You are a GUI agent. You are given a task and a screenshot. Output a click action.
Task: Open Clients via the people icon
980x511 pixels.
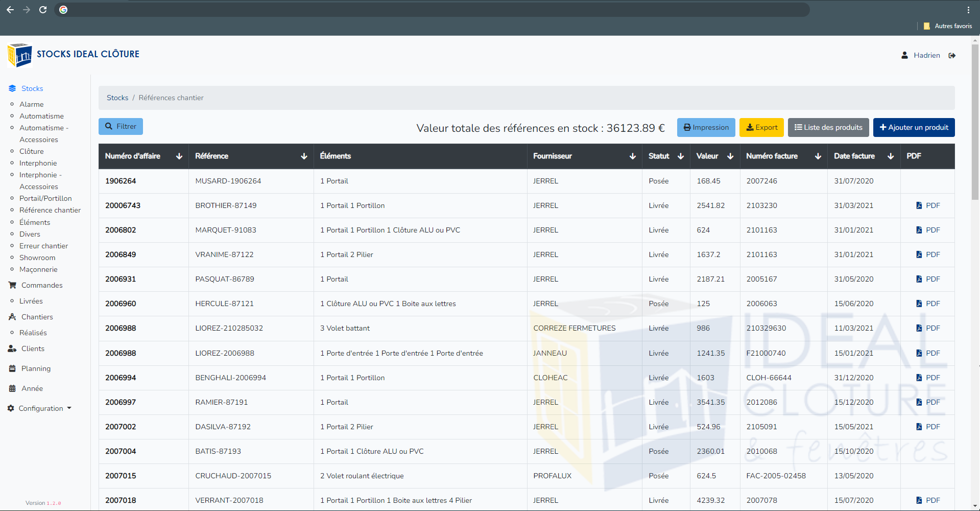point(12,349)
